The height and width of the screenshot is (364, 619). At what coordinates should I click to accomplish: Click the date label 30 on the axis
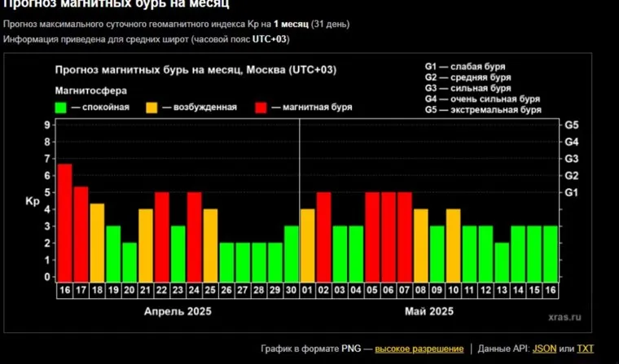292,291
